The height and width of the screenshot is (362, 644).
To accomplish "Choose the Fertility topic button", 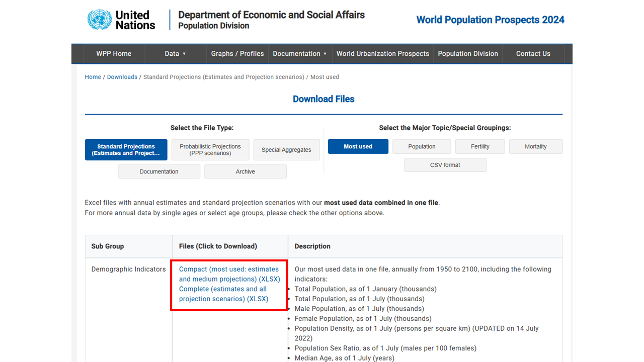I will click(x=480, y=146).
